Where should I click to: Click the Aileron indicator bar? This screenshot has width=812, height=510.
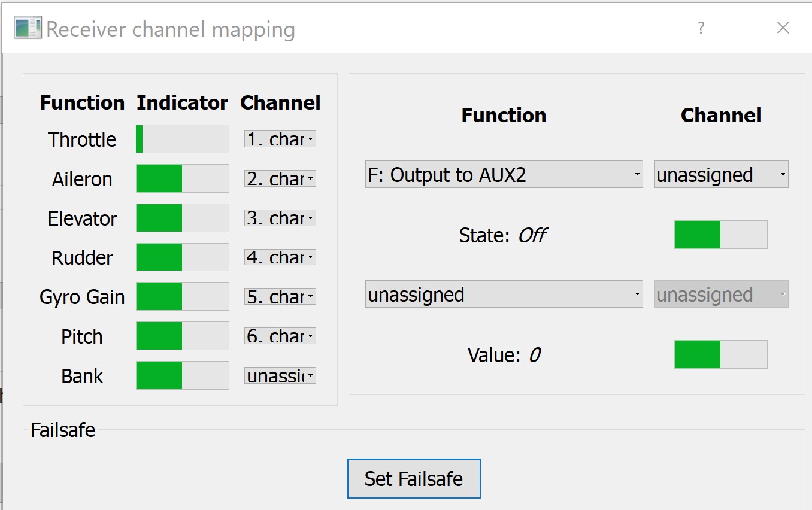pos(183,179)
